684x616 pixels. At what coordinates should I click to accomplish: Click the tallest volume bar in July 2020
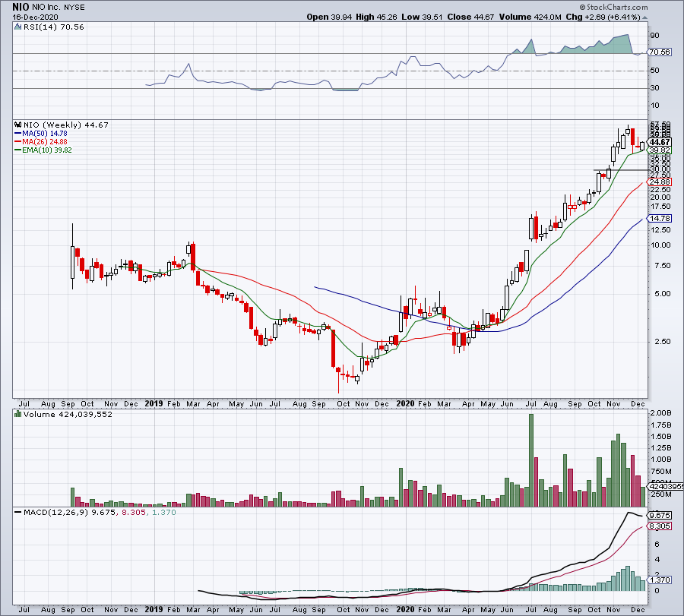pyautogui.click(x=531, y=460)
